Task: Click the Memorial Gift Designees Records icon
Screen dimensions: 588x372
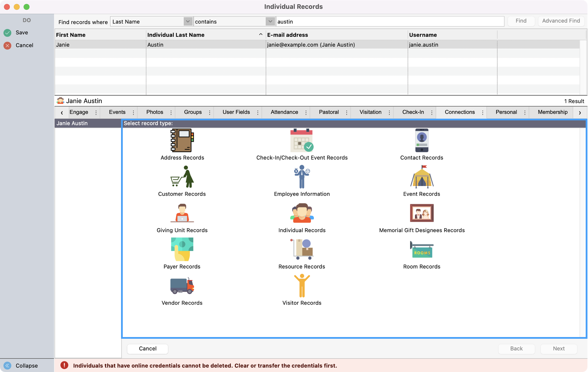Action: click(x=421, y=213)
